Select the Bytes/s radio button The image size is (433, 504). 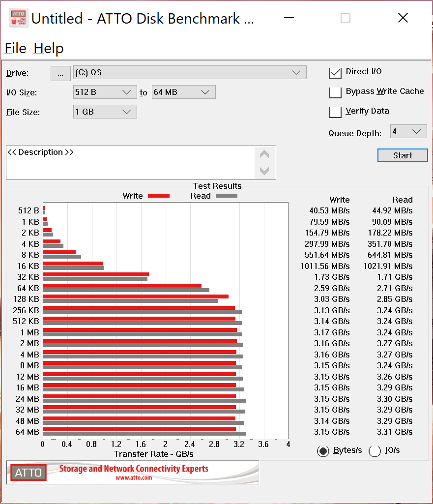pyautogui.click(x=323, y=451)
